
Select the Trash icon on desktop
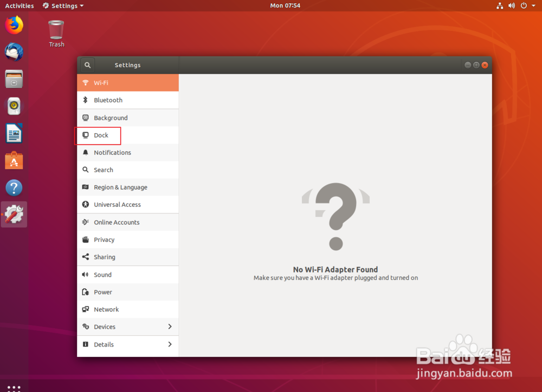(56, 30)
